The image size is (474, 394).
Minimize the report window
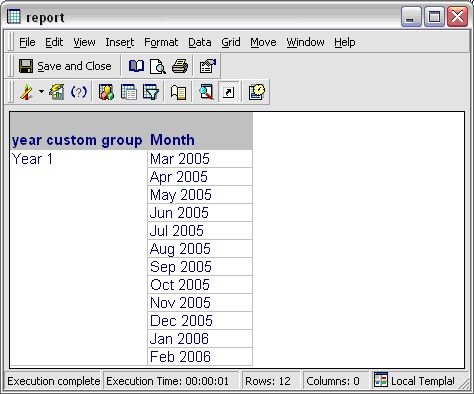(x=411, y=17)
